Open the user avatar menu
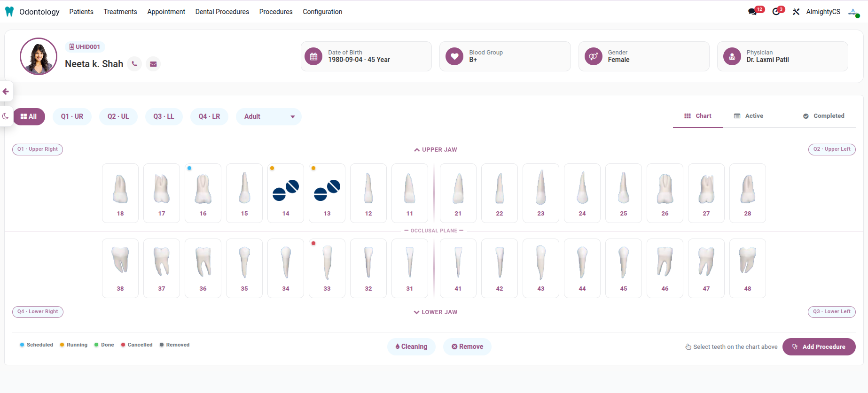The width and height of the screenshot is (868, 393). [853, 12]
